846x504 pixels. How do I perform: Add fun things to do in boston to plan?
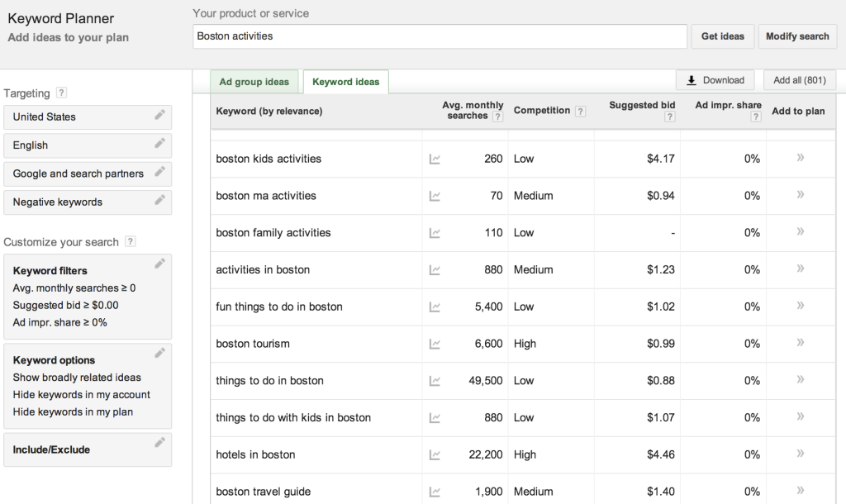point(800,306)
